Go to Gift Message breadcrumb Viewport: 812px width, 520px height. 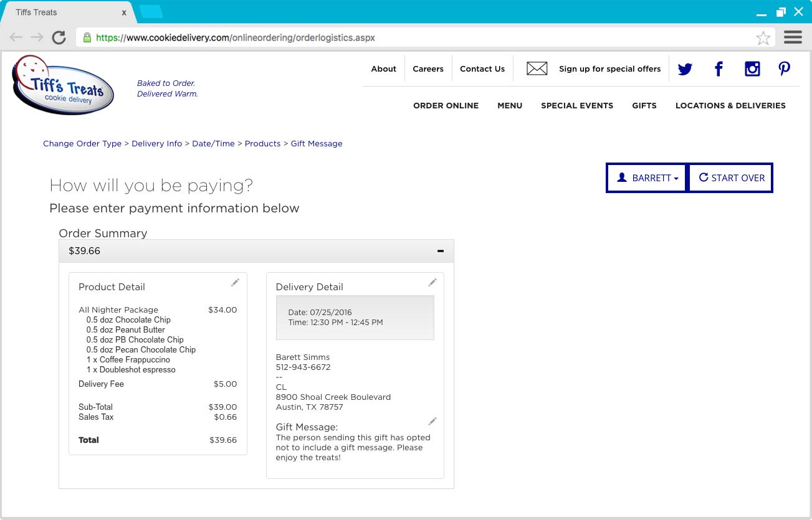[317, 144]
